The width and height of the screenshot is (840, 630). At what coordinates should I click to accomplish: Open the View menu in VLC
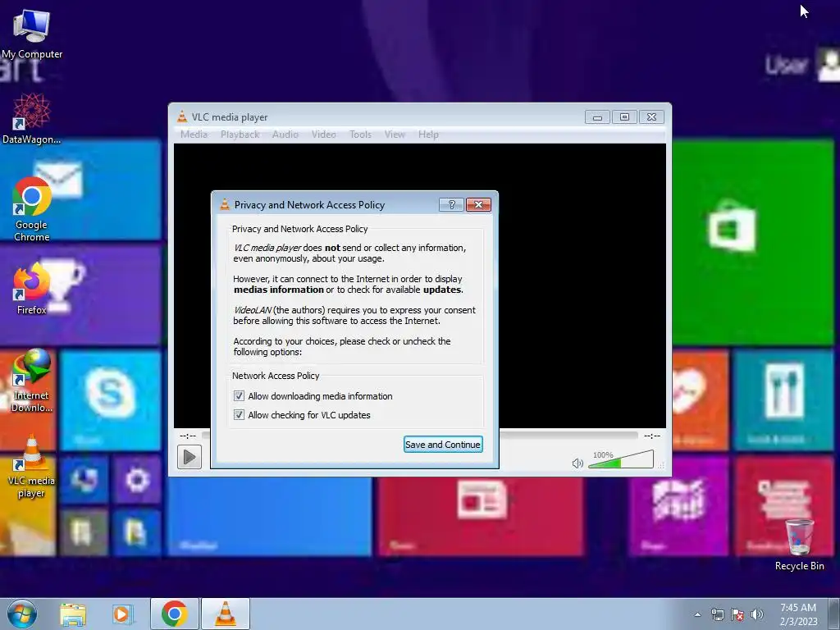(x=395, y=135)
